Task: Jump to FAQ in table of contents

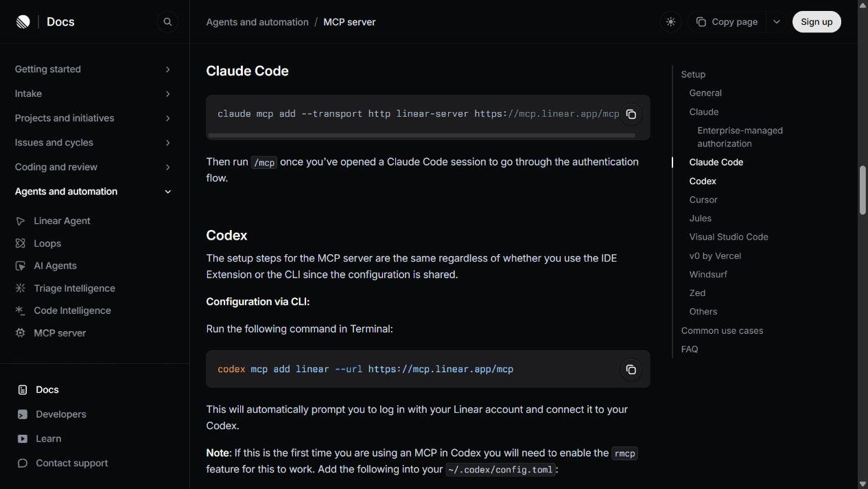Action: [690, 349]
